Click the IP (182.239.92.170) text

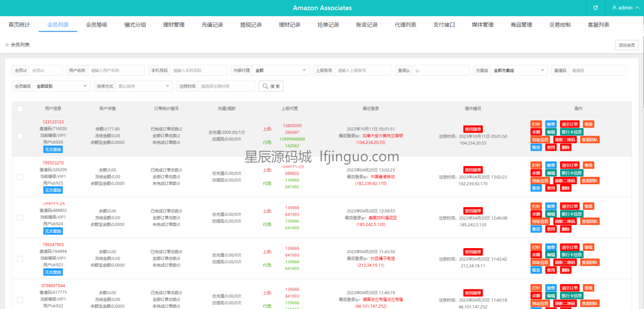pos(371,183)
